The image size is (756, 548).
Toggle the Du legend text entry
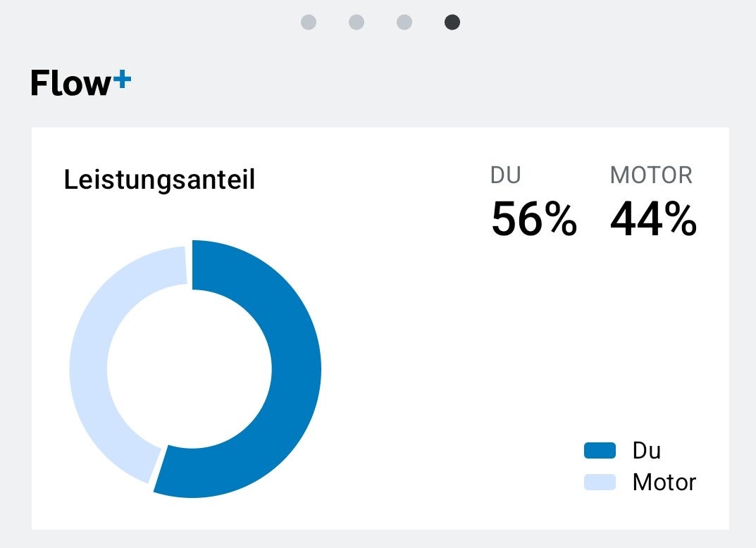(x=647, y=450)
